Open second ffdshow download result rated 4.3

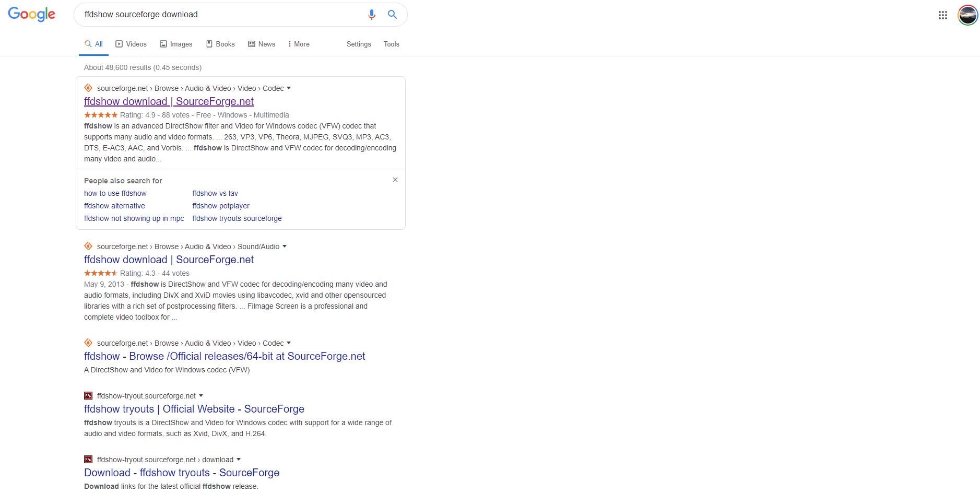[169, 260]
